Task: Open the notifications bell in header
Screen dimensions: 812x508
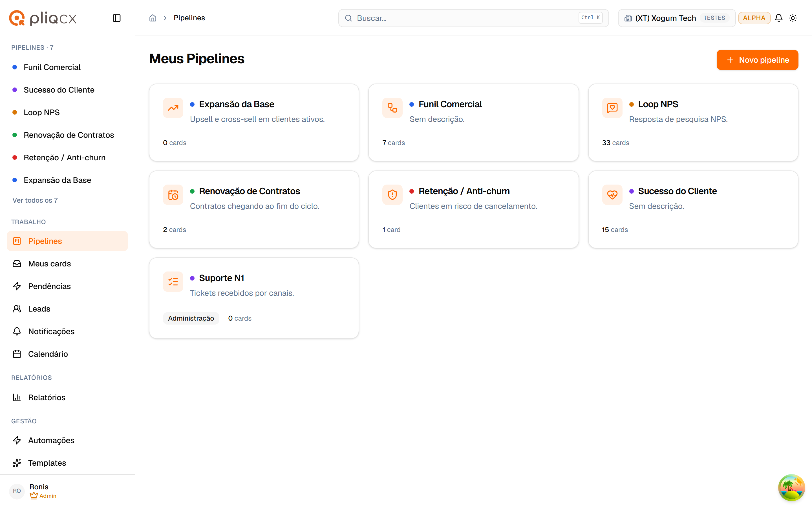Action: 778,18
